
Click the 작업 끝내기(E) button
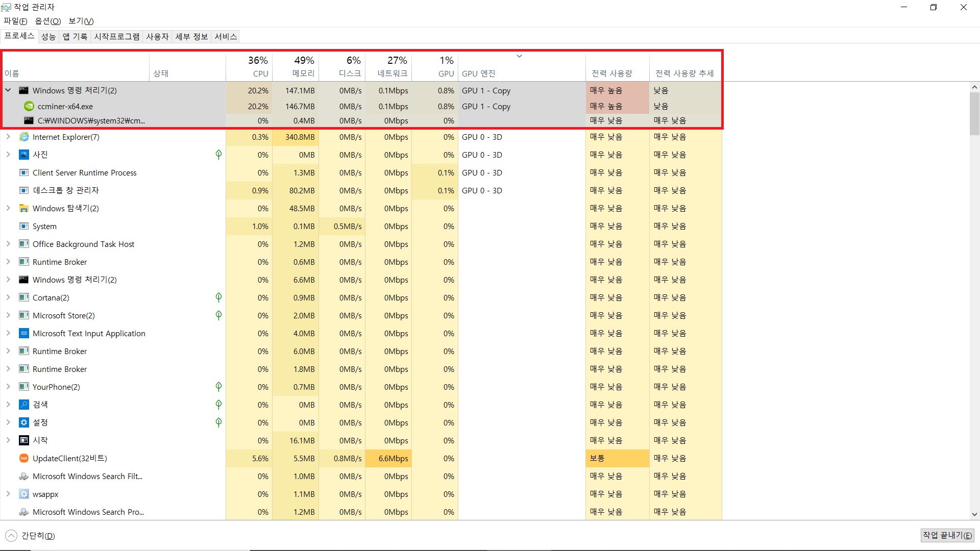tap(947, 535)
